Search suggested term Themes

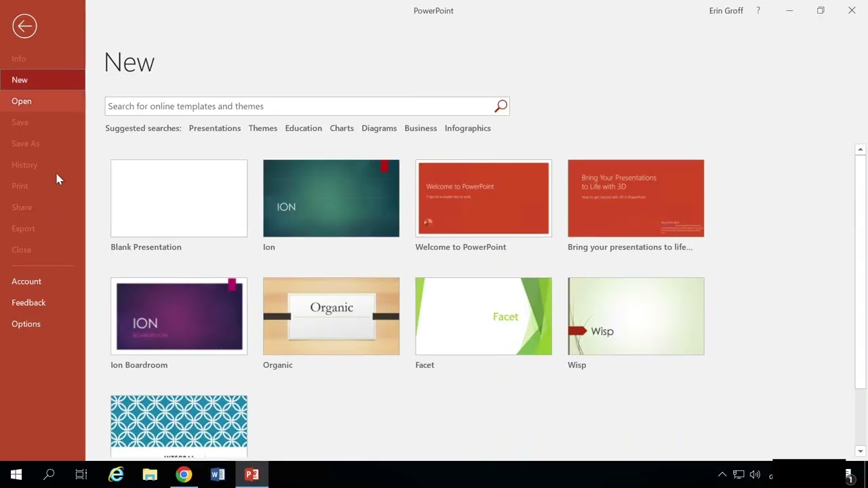[262, 128]
